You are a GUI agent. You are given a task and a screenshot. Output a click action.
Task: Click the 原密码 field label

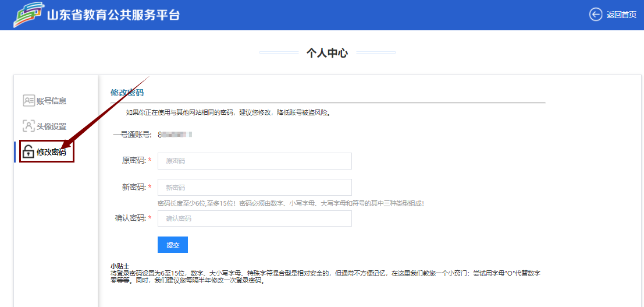tap(134, 161)
